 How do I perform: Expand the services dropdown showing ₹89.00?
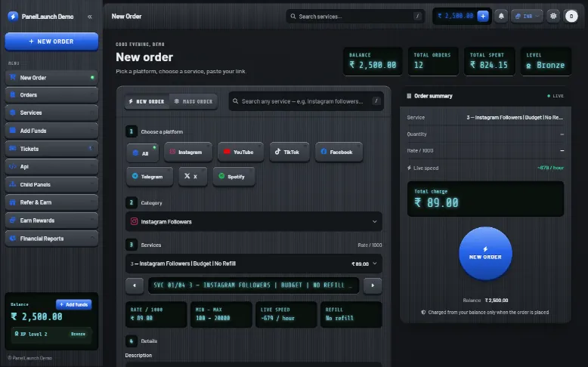click(x=254, y=264)
